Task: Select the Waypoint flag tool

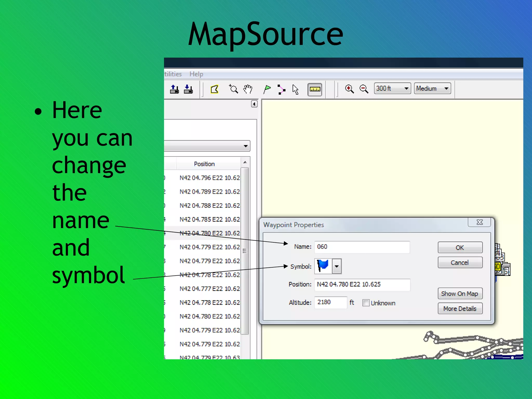Action: tap(267, 89)
